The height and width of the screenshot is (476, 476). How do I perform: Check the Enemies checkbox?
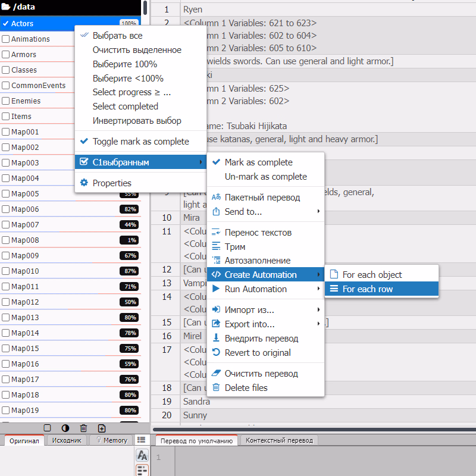pos(6,101)
